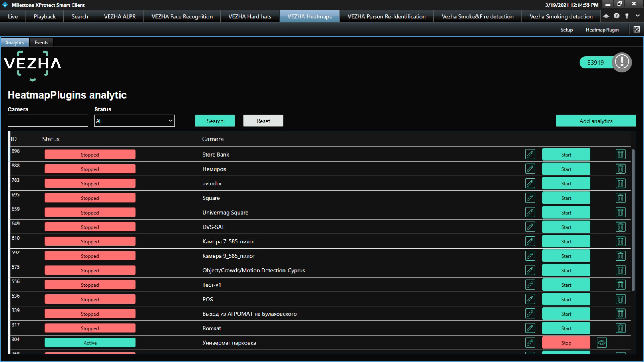Click the HeatmapPlugin toolbar label

coord(602,30)
